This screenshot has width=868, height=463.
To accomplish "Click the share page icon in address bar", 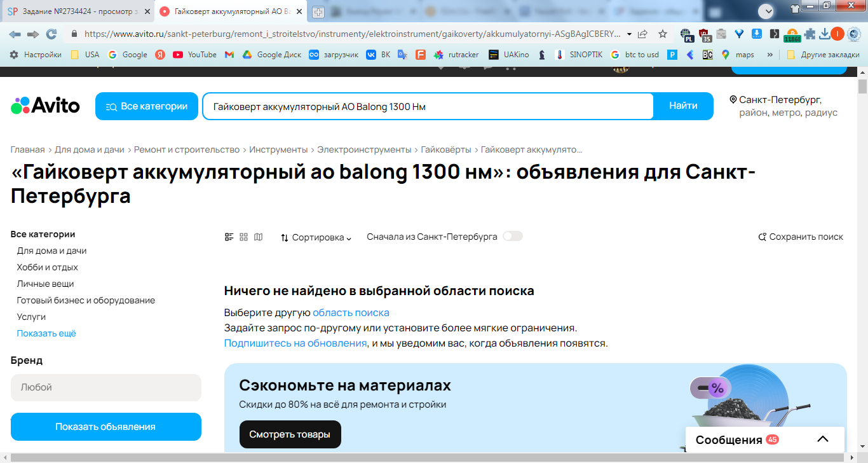I will coord(643,34).
